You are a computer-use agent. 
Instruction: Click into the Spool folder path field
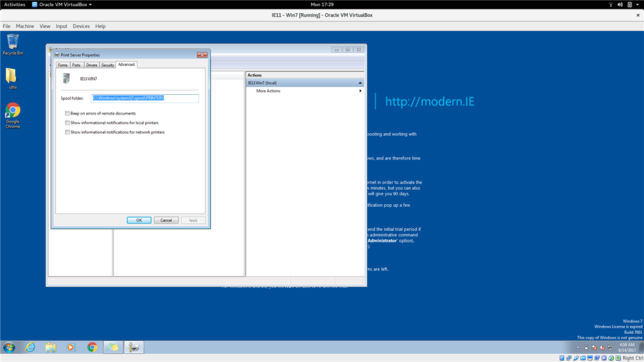[x=145, y=98]
